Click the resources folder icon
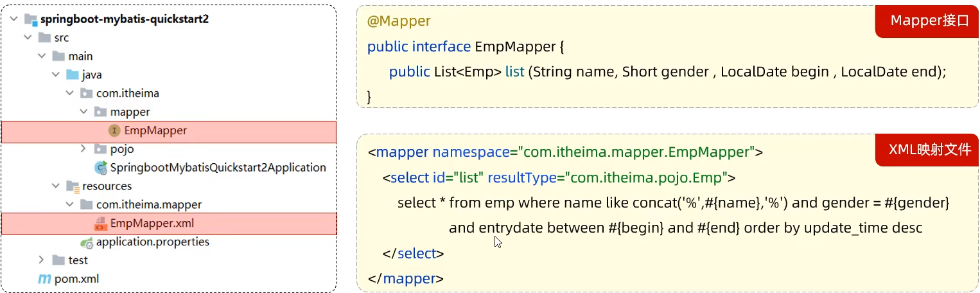This screenshot has height=293, width=980. (x=73, y=186)
